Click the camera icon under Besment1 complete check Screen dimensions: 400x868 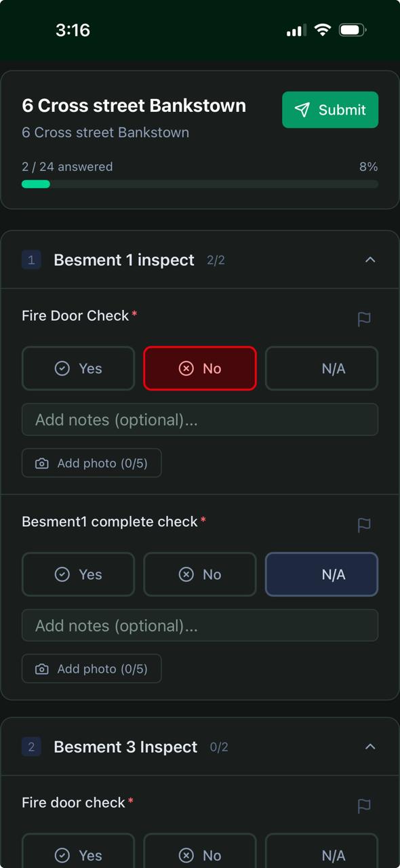[x=42, y=669]
